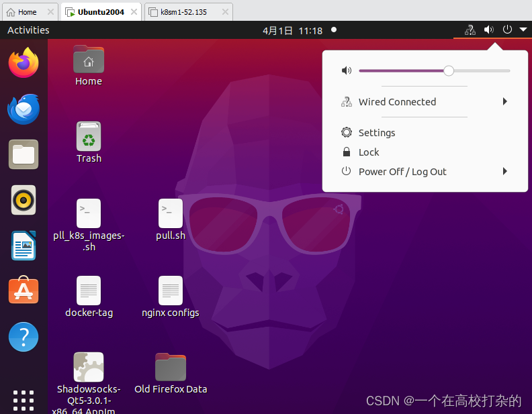Viewport: 532px width, 414px height.
Task: Launch Rhythmbox music player from dock
Action: coord(24,200)
